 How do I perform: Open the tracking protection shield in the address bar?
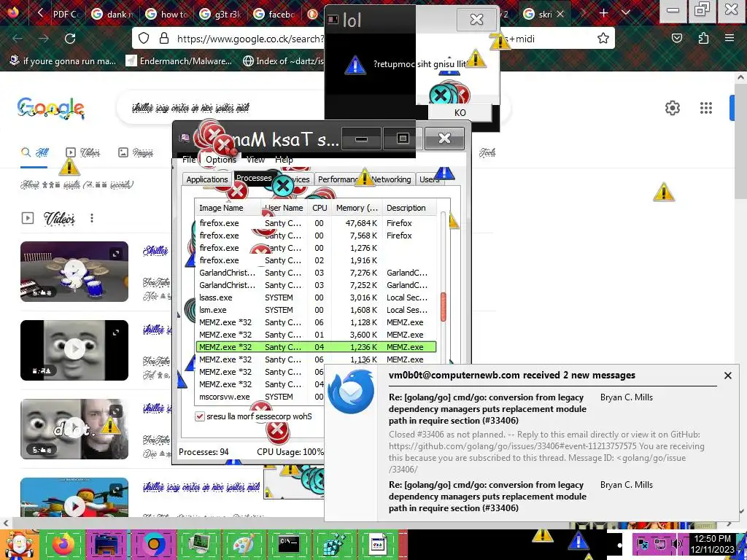144,39
